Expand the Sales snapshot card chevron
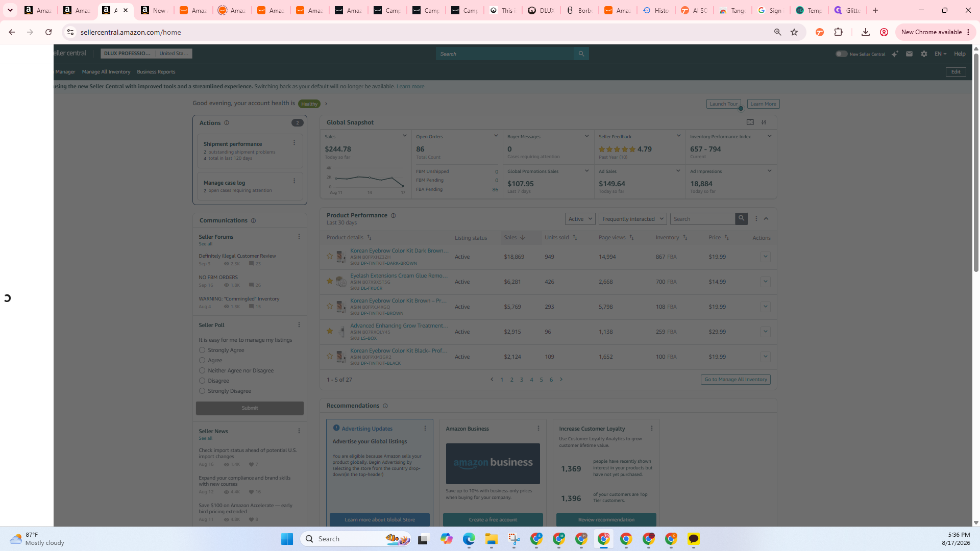 [x=404, y=136]
